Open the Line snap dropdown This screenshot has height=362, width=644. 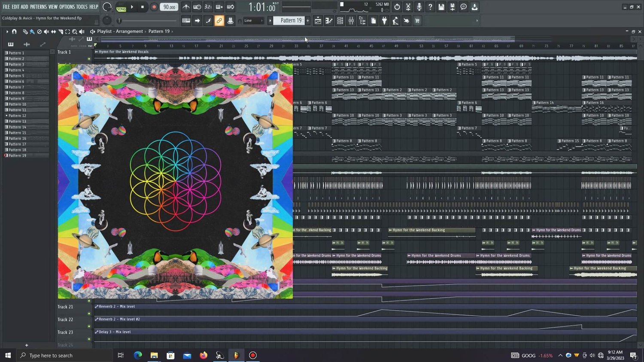point(254,21)
